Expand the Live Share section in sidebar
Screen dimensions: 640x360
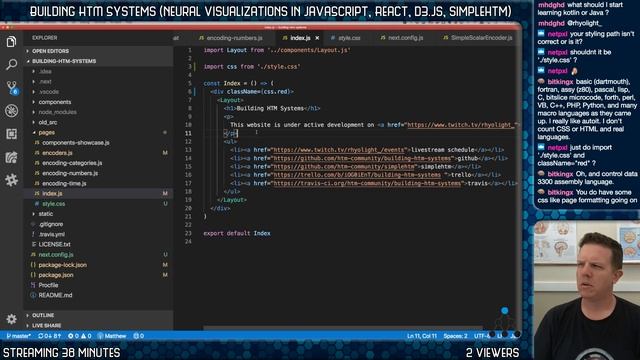click(x=98, y=326)
